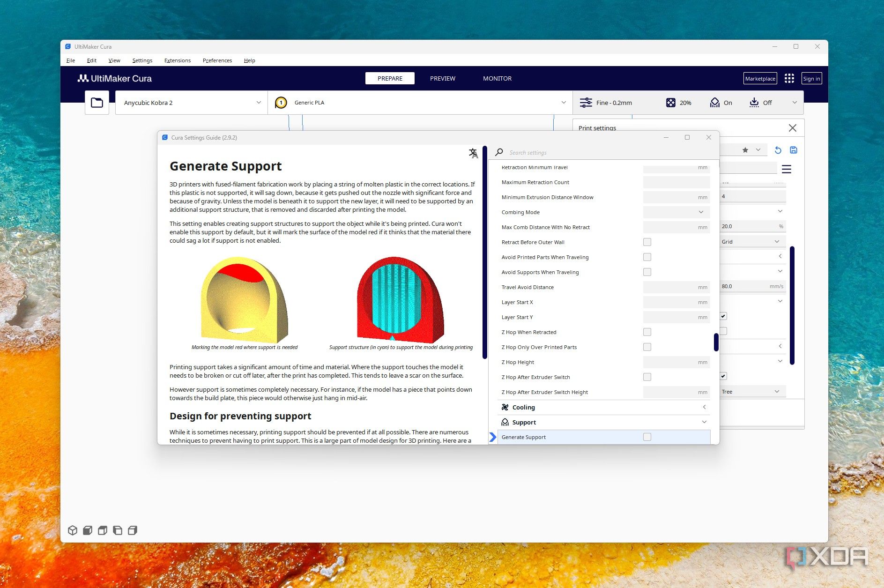The width and height of the screenshot is (884, 588).
Task: Save profile using the floppy disk icon
Action: 794,150
